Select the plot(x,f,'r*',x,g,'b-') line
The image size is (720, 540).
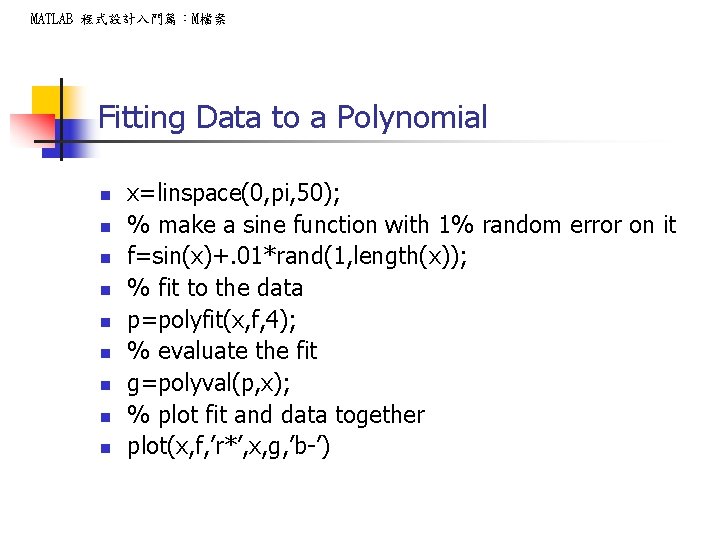(229, 447)
